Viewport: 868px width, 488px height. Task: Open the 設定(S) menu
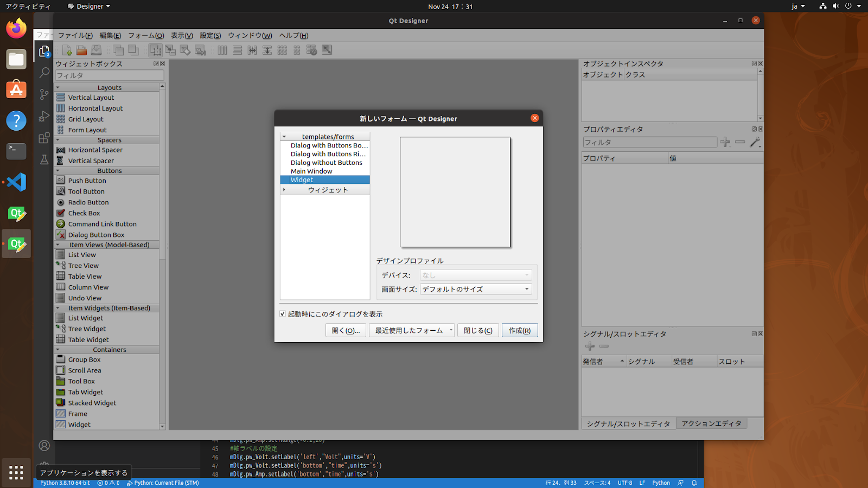click(x=210, y=35)
